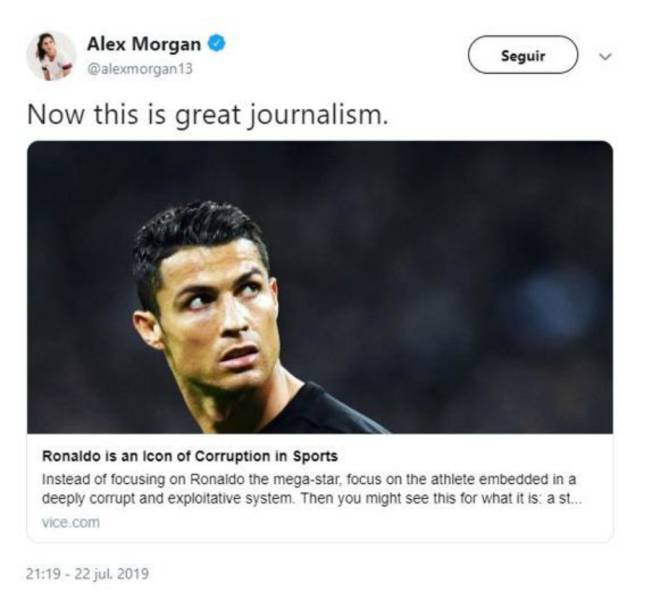Click the timestamp '21:19 - 22 jul. 2019'
This screenshot has height=596, width=649.
coord(87,574)
